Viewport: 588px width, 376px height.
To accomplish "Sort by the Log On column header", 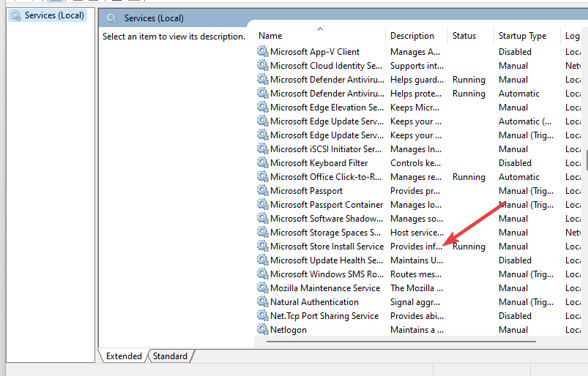I will pos(574,36).
